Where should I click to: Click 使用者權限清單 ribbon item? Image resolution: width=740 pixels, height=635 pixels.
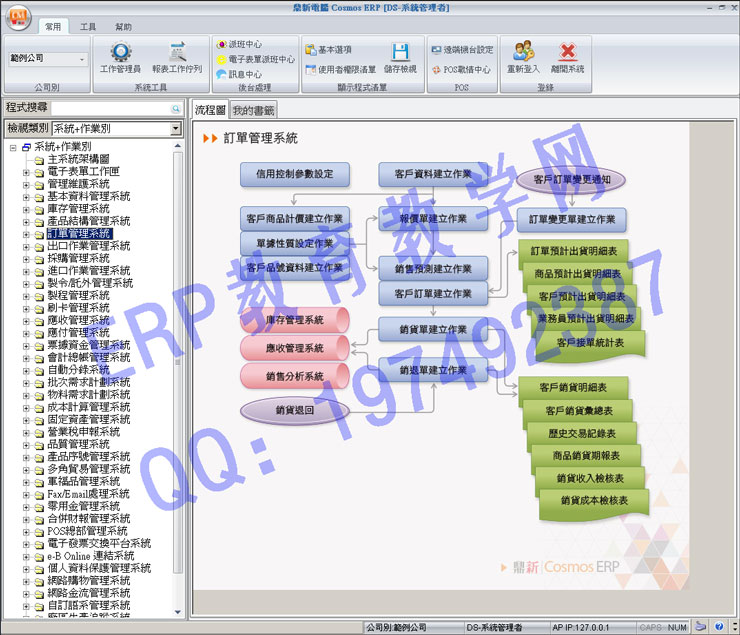click(341, 69)
